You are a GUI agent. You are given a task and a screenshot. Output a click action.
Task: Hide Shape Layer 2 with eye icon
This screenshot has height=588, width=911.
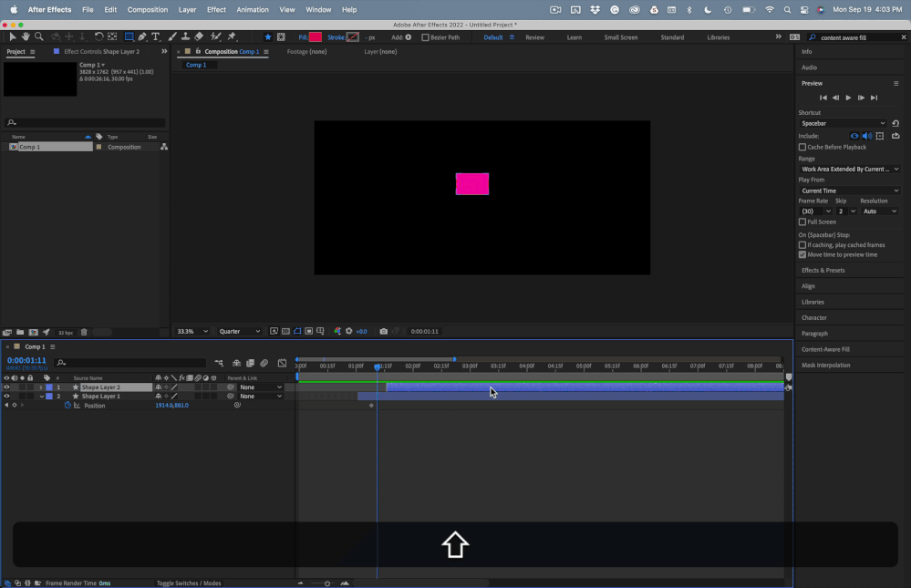click(x=6, y=387)
